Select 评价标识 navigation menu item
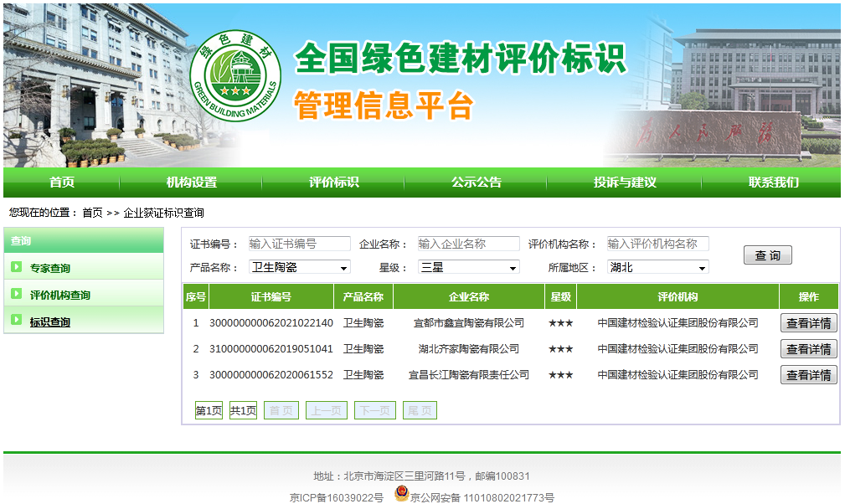This screenshot has height=504, width=845. (333, 183)
